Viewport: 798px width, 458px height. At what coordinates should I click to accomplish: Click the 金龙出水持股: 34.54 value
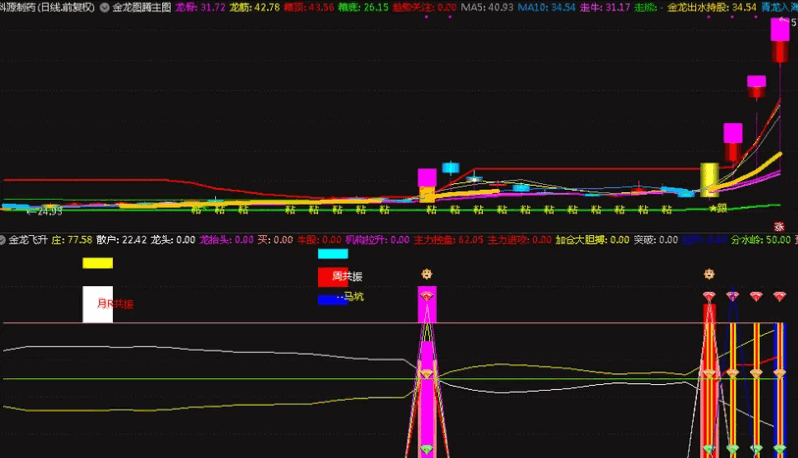tap(712, 8)
